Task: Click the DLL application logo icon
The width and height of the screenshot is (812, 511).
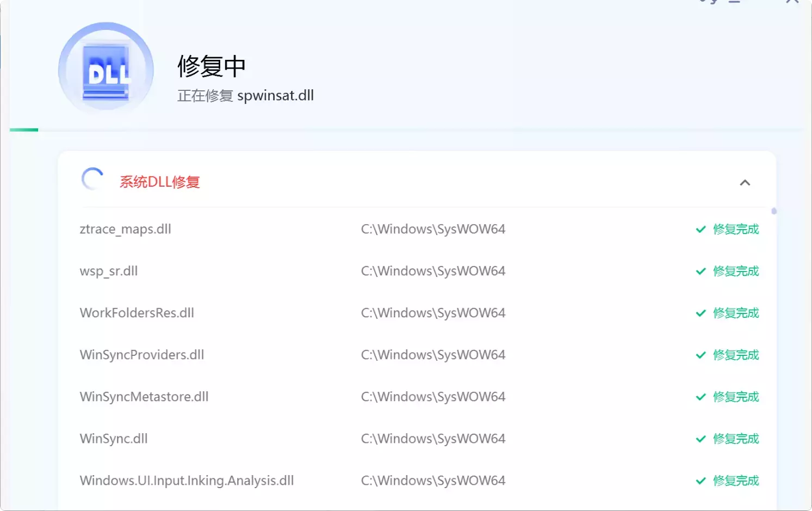Action: coord(106,69)
